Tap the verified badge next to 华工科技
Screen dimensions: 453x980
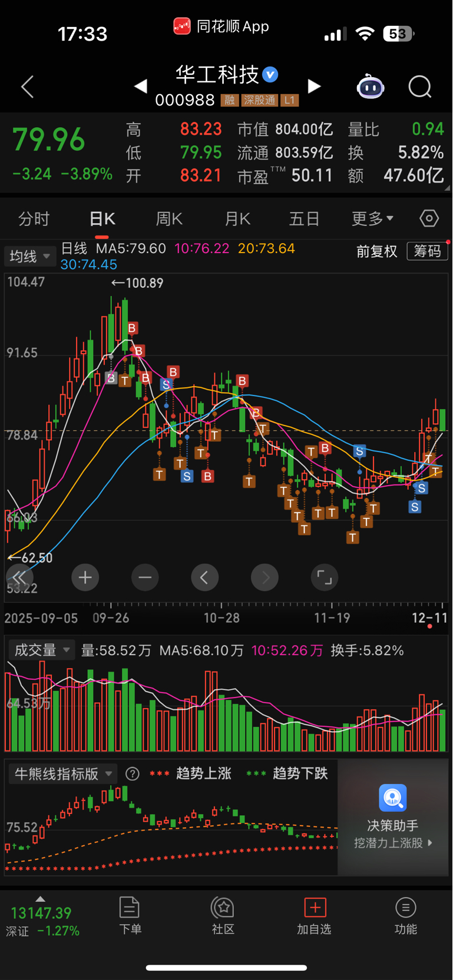[x=270, y=75]
